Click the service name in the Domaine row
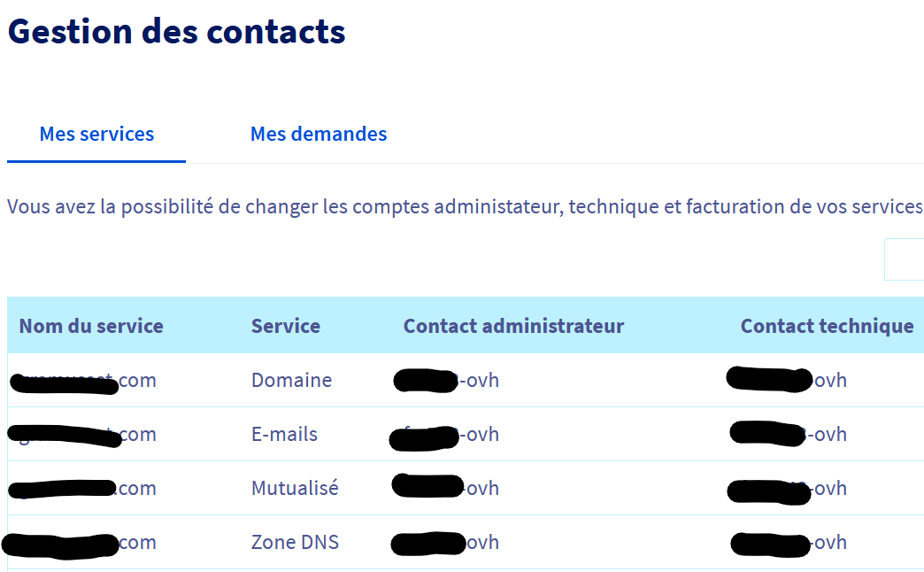Viewport: 924px width, 572px height. [84, 381]
